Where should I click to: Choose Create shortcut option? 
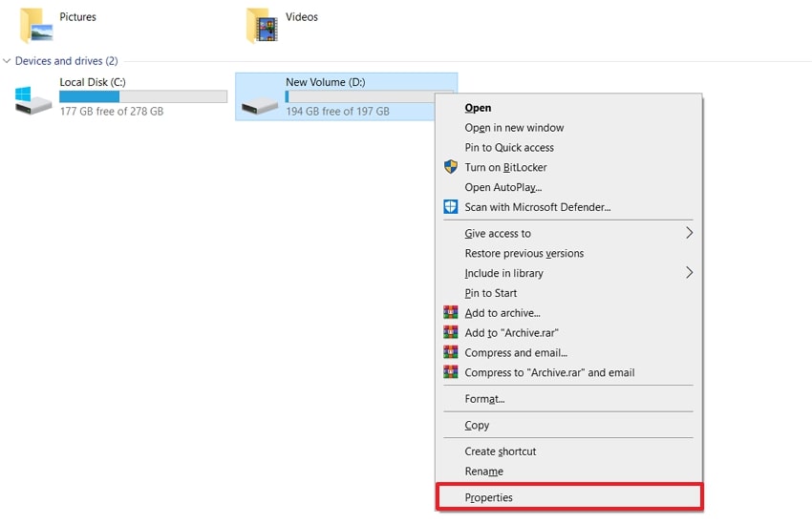click(501, 451)
